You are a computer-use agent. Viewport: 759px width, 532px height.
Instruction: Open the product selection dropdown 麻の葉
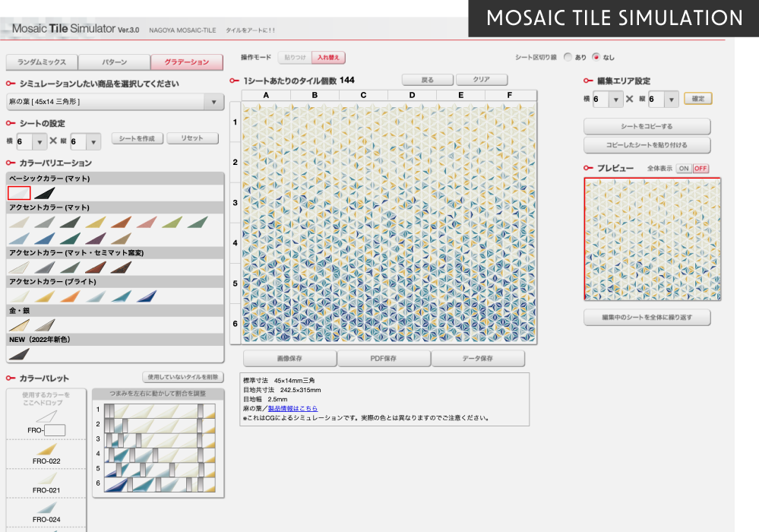coord(115,102)
